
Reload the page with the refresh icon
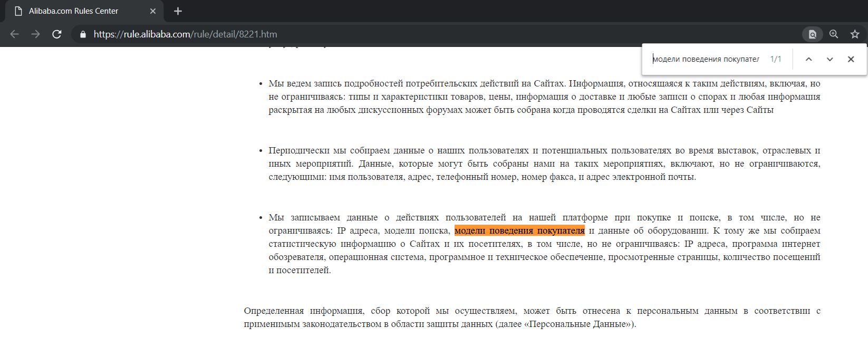57,34
